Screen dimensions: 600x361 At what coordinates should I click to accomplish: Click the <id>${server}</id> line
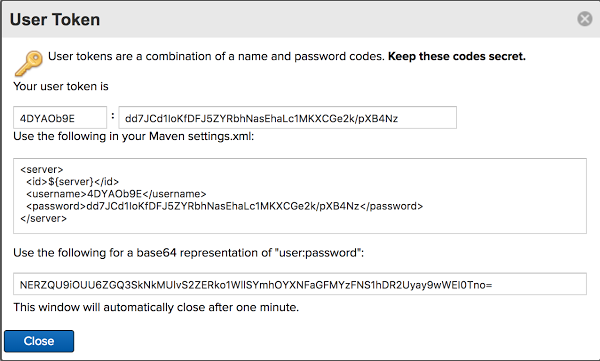coord(72,181)
